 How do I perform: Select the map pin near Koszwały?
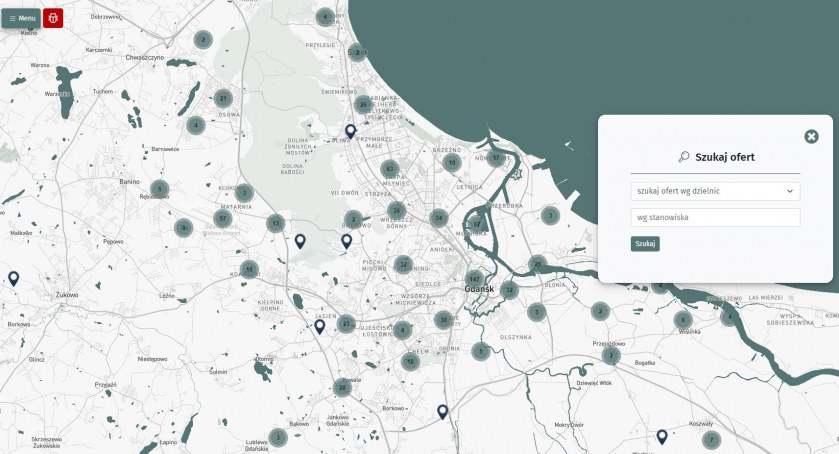[x=662, y=436]
